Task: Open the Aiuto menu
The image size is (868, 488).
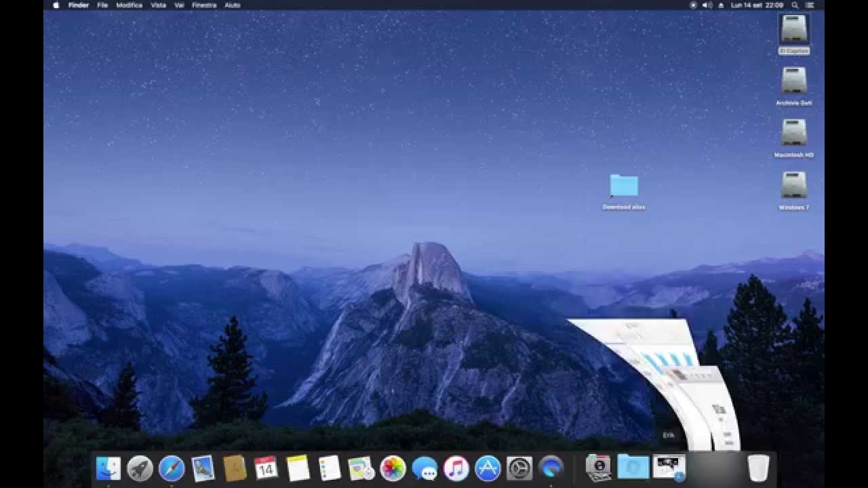Action: (232, 5)
